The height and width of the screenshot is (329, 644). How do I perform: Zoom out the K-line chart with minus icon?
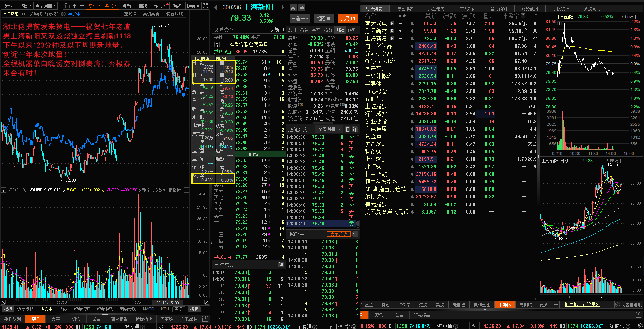point(82,6)
